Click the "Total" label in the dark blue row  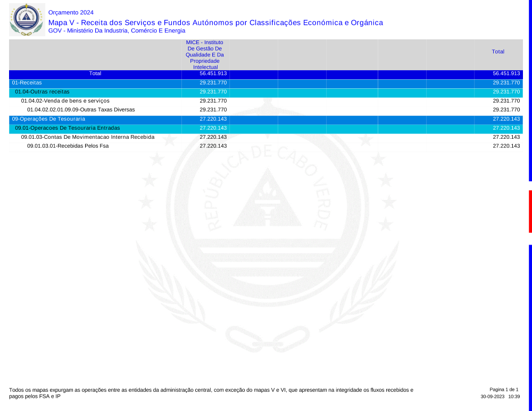coord(95,74)
